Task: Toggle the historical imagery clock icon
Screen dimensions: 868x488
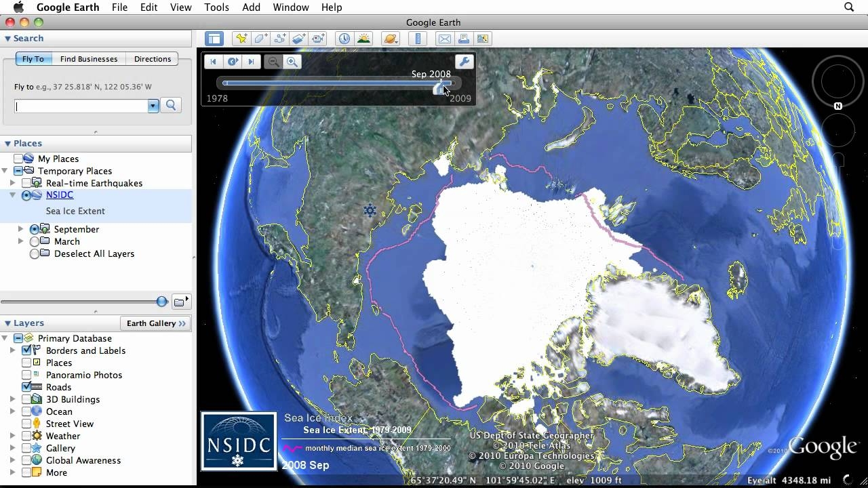Action: click(344, 39)
